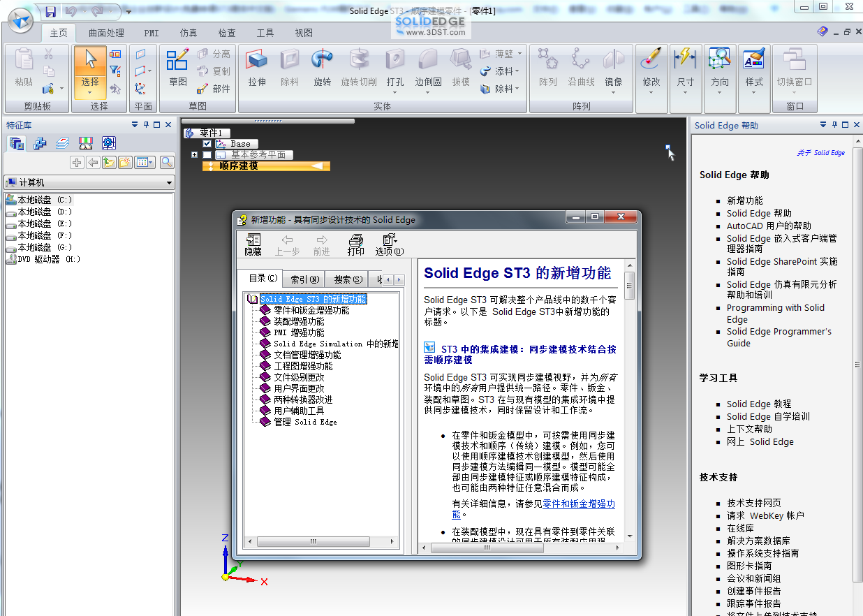This screenshot has height=616, width=863.
Task: Open the 特征库 panel options dropdown arrow
Action: coord(135,125)
